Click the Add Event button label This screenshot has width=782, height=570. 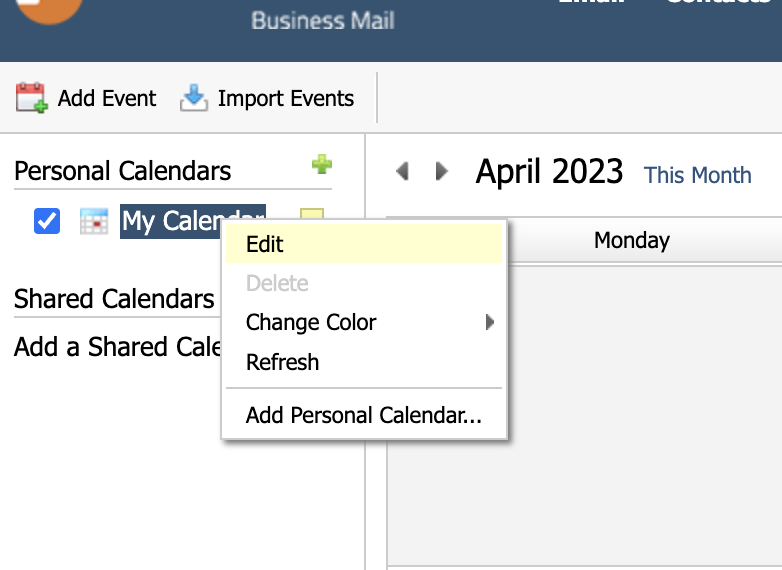[x=107, y=98]
